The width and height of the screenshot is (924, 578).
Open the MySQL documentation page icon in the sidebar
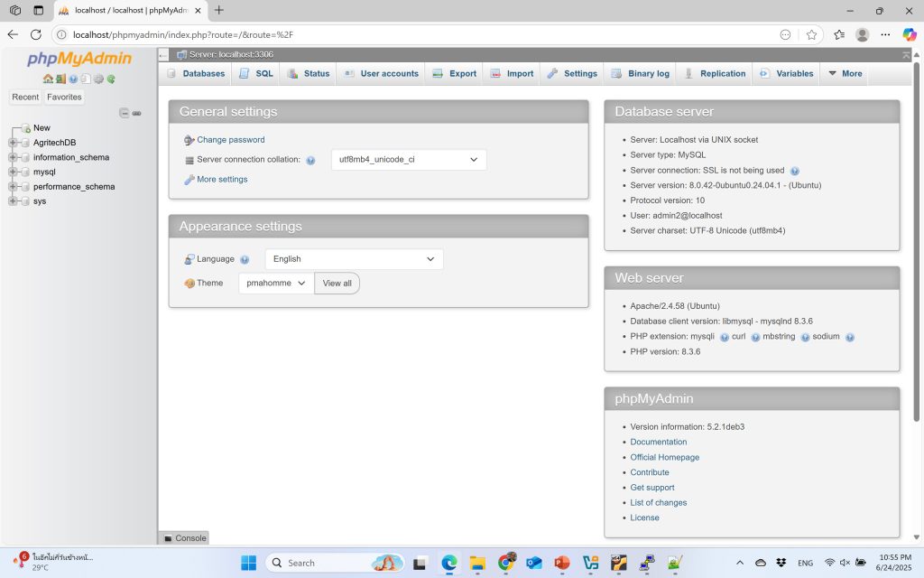pyautogui.click(x=86, y=79)
